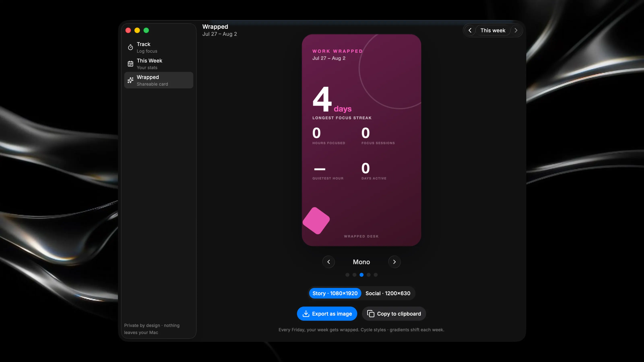Screen dimensions: 644x362
Task: Click Copy to clipboard button
Action: pos(394,314)
